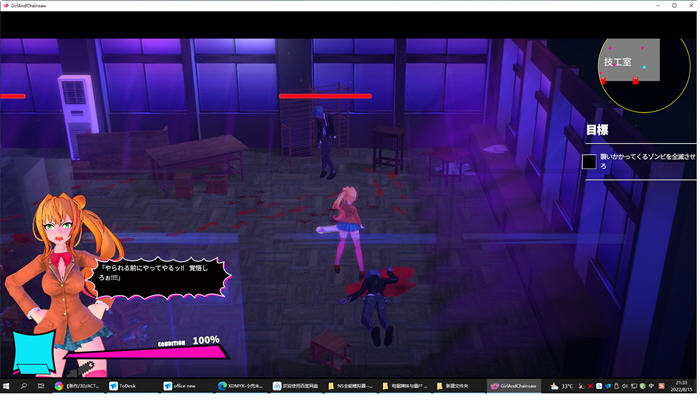Select the GirlAndChainsaw taskbar button
This screenshot has height=405, width=700.
(513, 385)
